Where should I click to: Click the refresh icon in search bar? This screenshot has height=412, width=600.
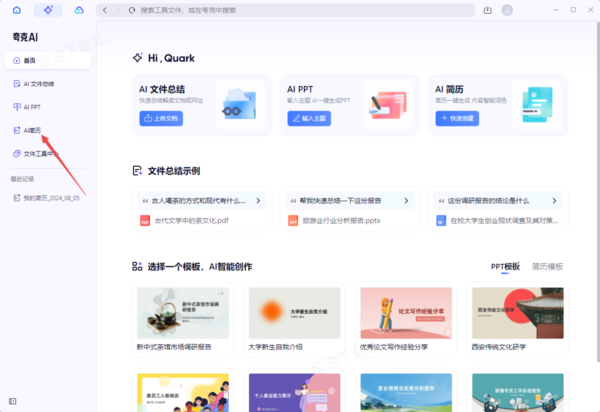tap(132, 10)
